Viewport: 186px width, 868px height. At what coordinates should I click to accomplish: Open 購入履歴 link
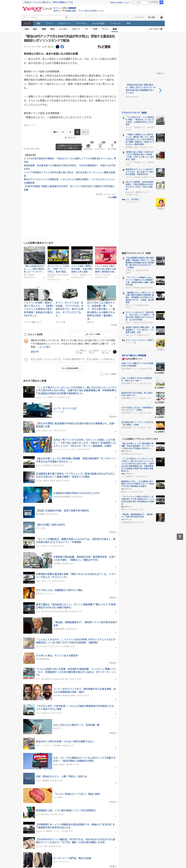(x=152, y=17)
